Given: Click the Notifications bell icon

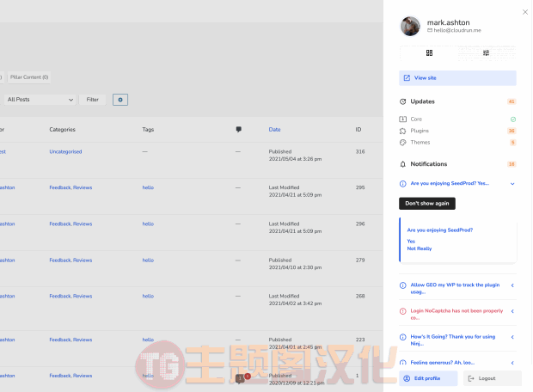Looking at the screenshot, I should pos(403,164).
